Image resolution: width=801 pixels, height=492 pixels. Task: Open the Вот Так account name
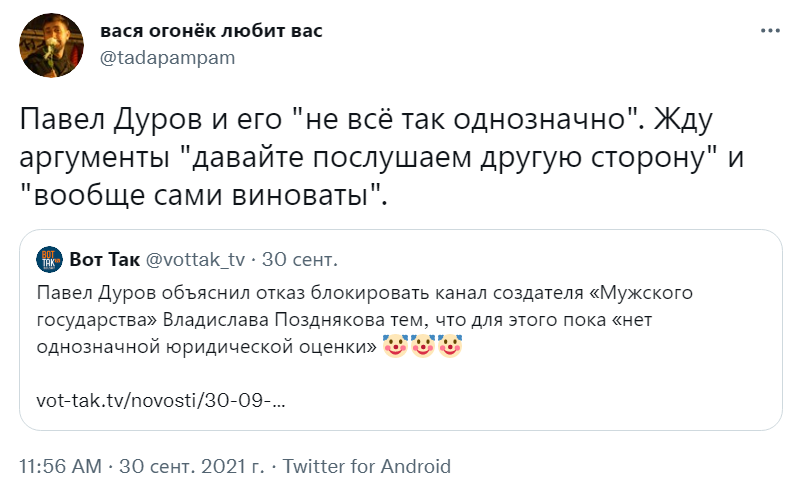click(106, 260)
